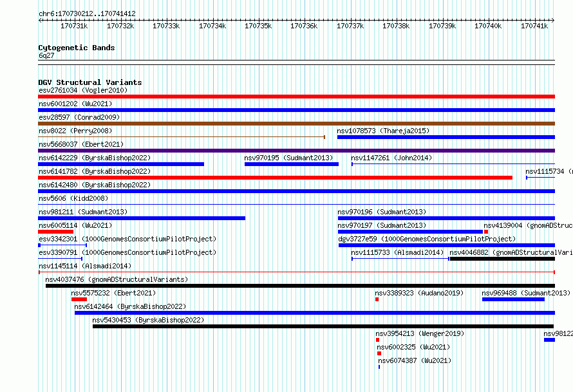Open the nsv5430453 (ByrskaBishop2022) variant
The image size is (573, 392).
148,320
